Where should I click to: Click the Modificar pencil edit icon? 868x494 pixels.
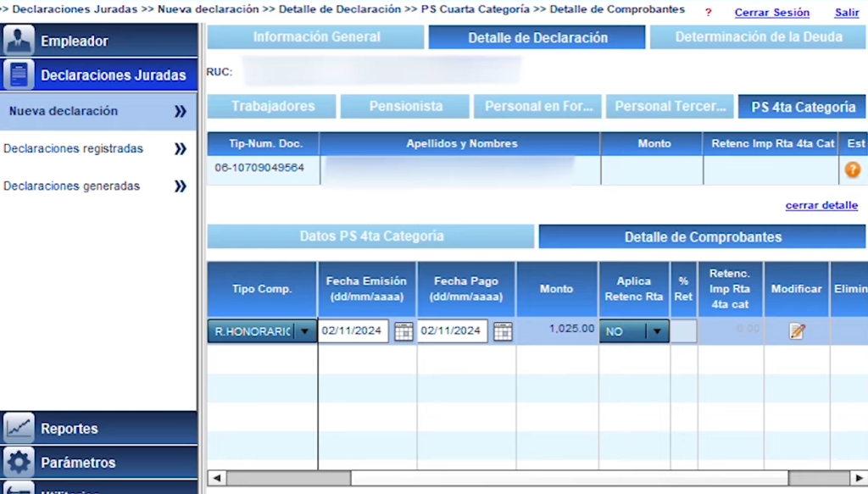tap(797, 331)
